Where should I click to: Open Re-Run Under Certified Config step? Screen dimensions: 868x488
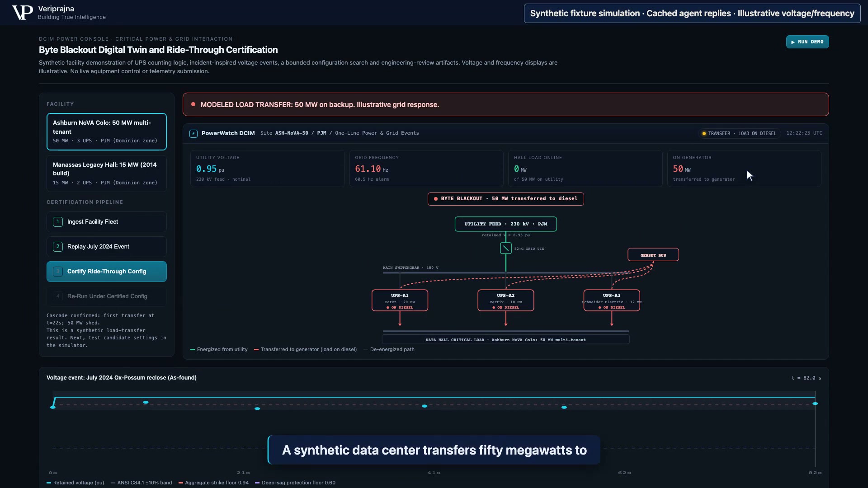[107, 296]
